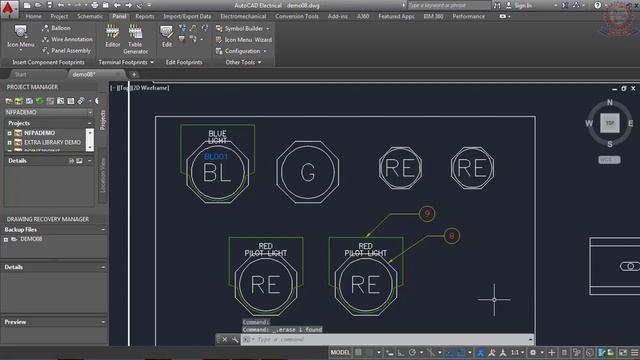Add a new drawing tab with plus button
The height and width of the screenshot is (360, 640).
click(x=134, y=74)
